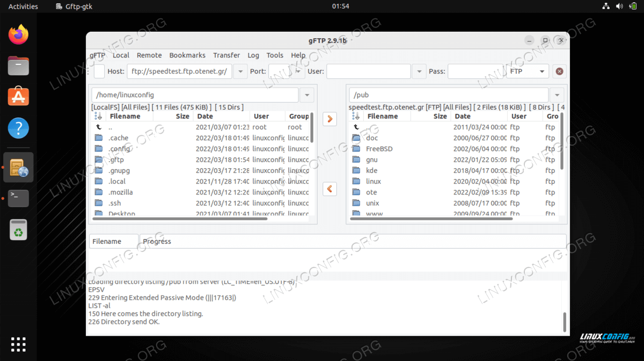The width and height of the screenshot is (644, 361).
Task: Click the .local folder icon
Action: pos(98,181)
